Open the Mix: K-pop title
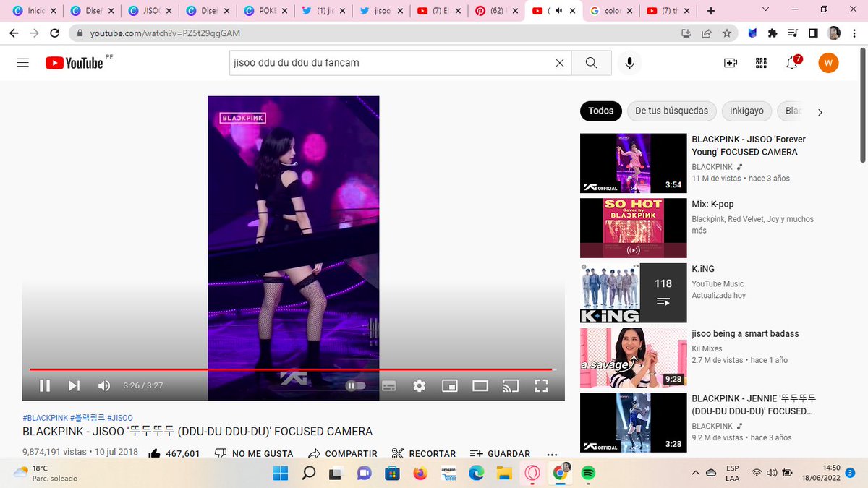The image size is (868, 488). [712, 205]
